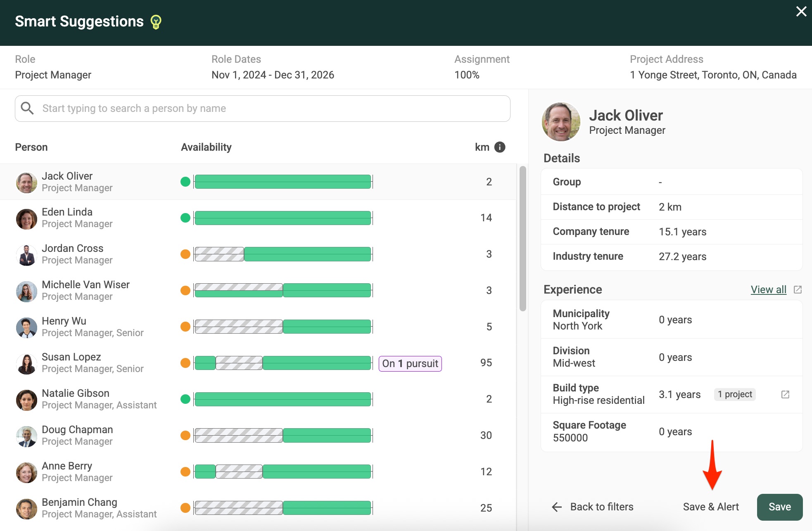This screenshot has width=812, height=531.
Task: Open the external link icon beside View all
Action: click(798, 289)
